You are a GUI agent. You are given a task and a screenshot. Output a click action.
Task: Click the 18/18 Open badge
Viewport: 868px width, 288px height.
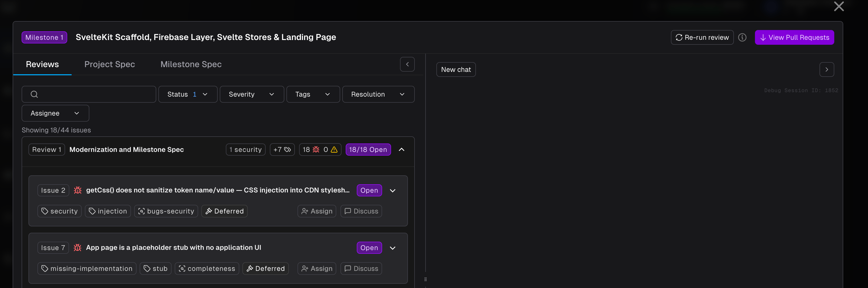click(x=368, y=150)
